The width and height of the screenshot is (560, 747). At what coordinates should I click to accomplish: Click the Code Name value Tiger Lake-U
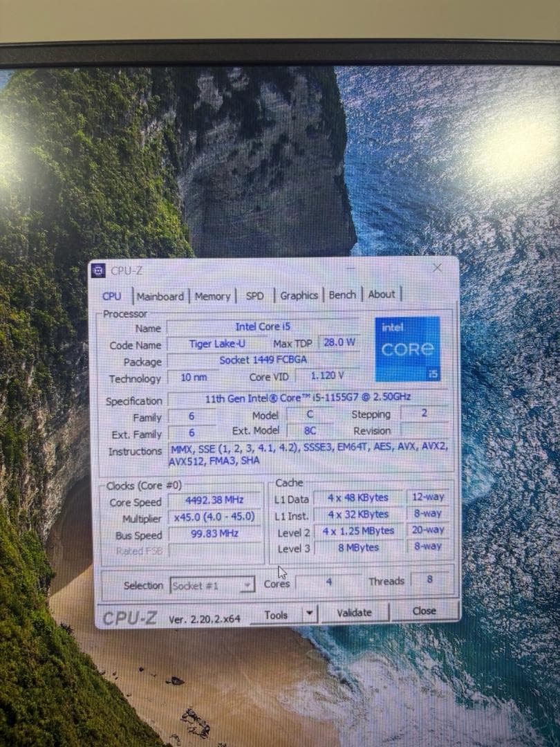click(x=217, y=344)
